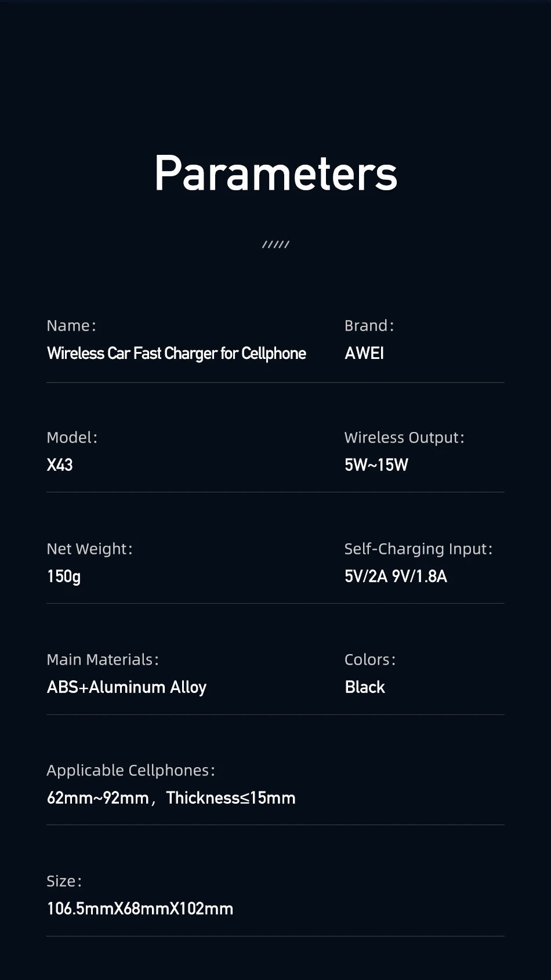Select the Net Weight label
Screen dimensions: 551x980
pos(89,549)
